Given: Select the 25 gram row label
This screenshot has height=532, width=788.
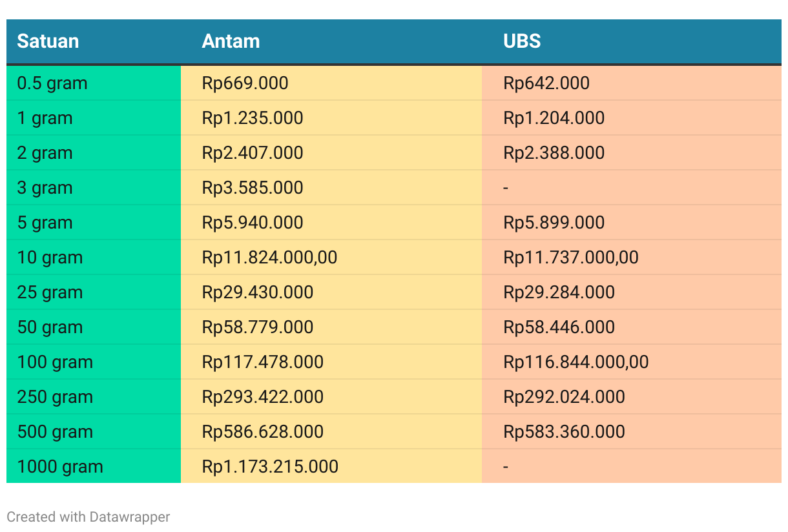Looking at the screenshot, I should pyautogui.click(x=50, y=292).
